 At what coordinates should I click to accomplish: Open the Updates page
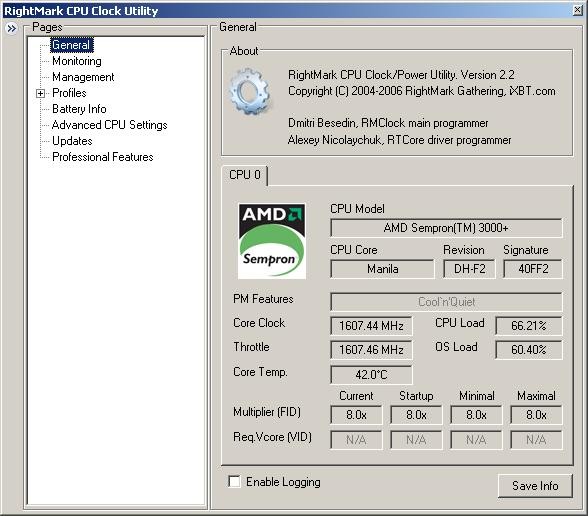coord(72,141)
